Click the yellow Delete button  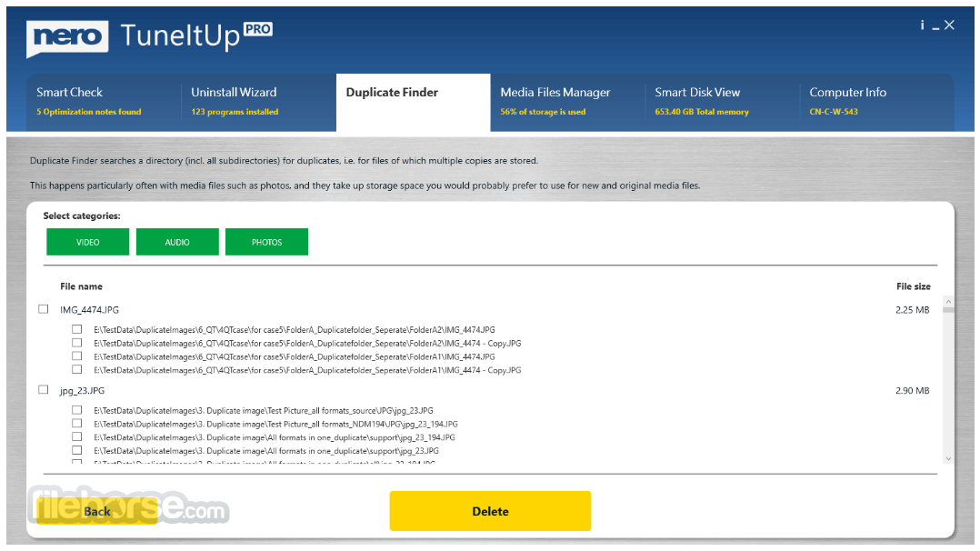(490, 511)
